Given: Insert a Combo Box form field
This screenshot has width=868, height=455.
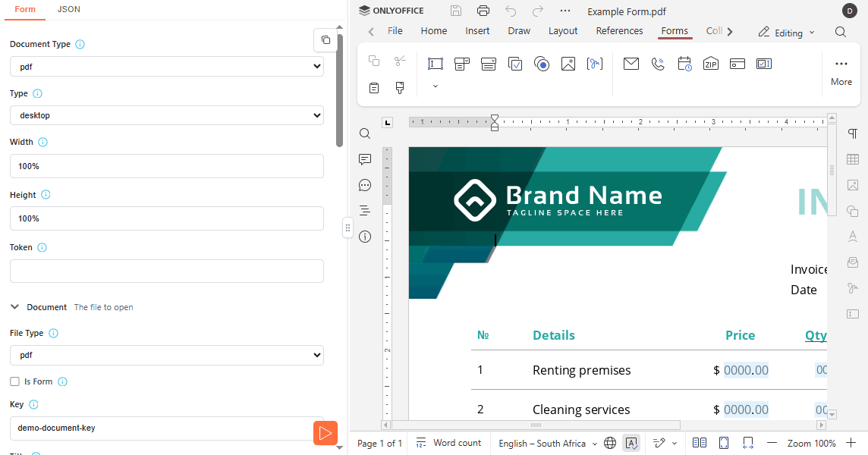Looking at the screenshot, I should (x=462, y=64).
